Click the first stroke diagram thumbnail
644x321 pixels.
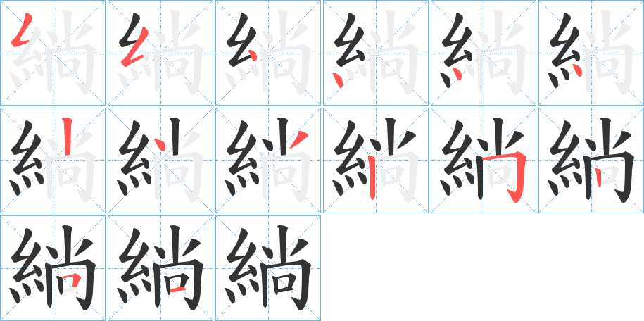click(x=53, y=53)
